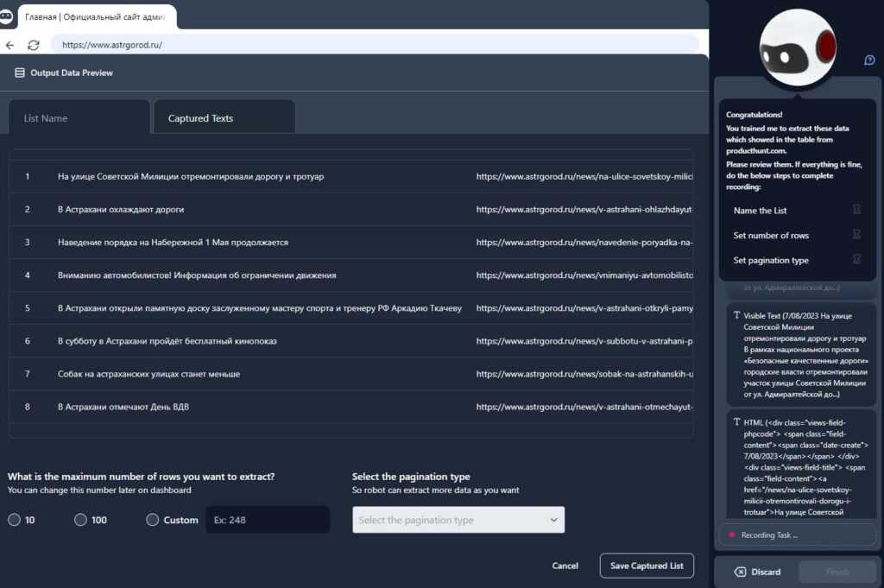The image size is (884, 588).
Task: Click Cancel at the bottom of the preview
Action: pos(565,566)
